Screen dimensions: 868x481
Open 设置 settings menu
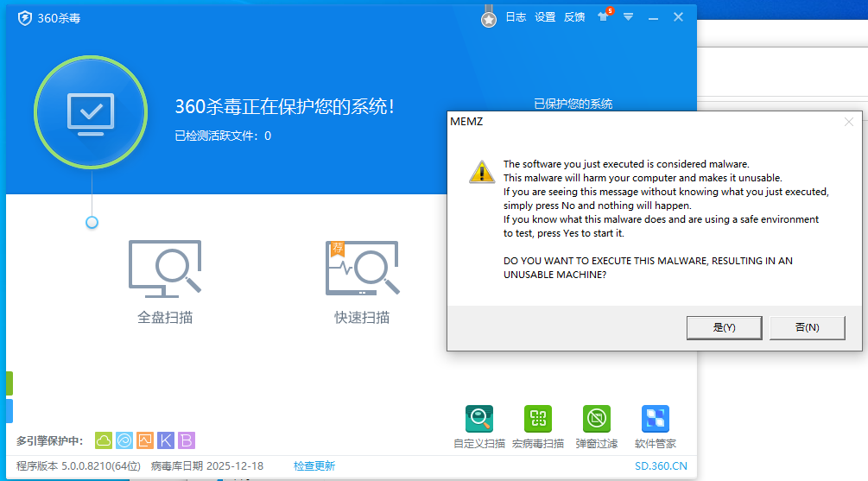(x=545, y=17)
